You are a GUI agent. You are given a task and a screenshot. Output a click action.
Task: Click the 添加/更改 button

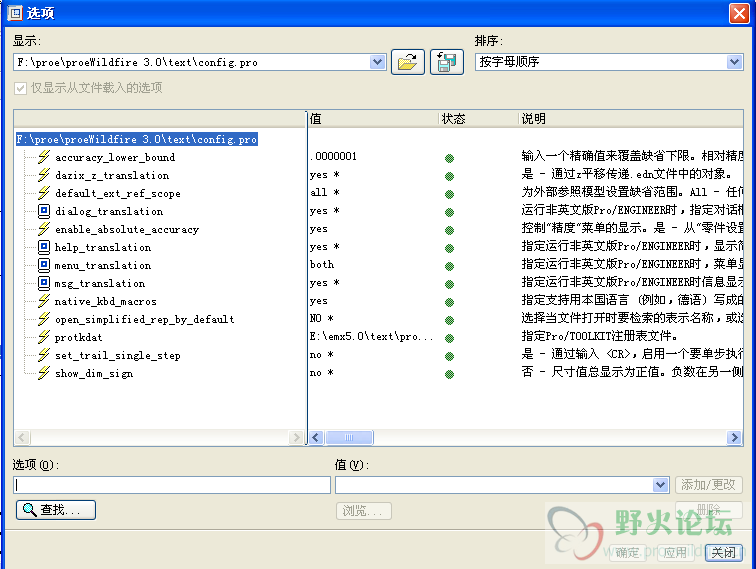[708, 485]
